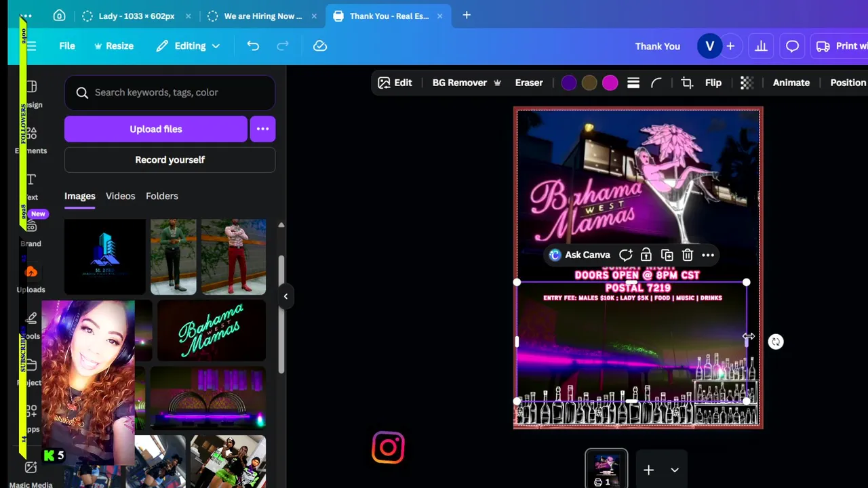Click the Upload files button
This screenshot has width=868, height=488.
[156, 129]
